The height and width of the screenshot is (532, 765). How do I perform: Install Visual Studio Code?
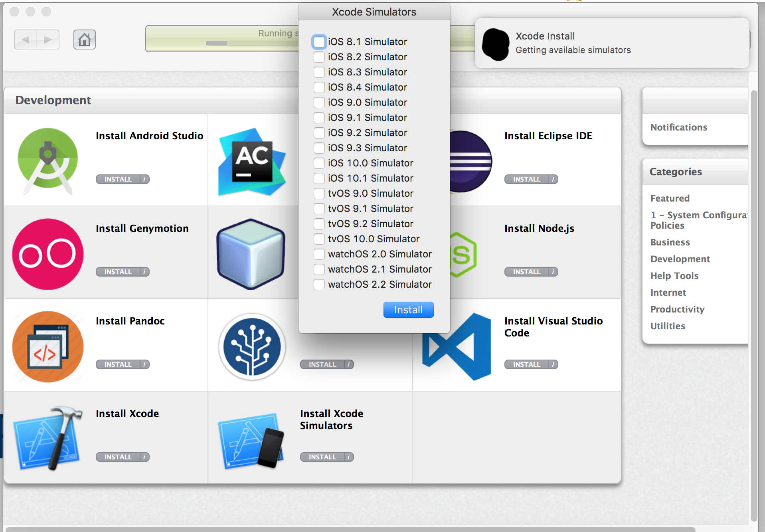point(527,364)
